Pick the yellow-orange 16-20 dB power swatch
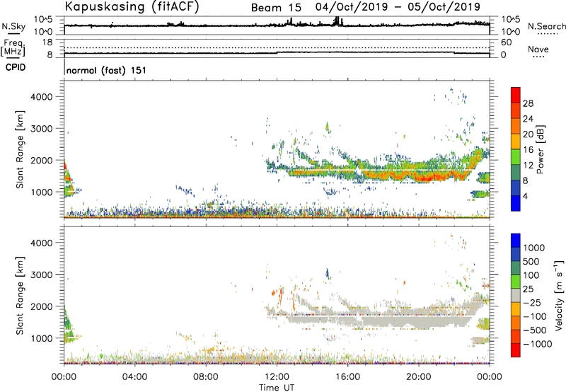The image size is (566, 392). (516, 142)
